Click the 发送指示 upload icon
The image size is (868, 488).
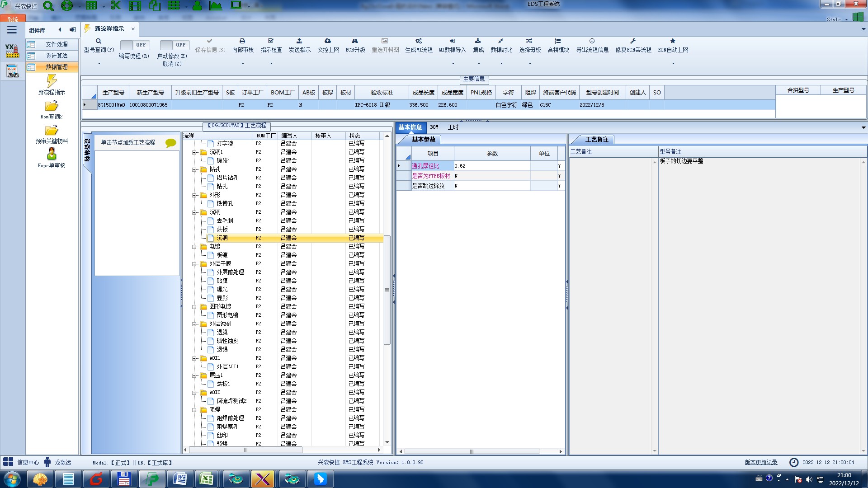coord(299,41)
